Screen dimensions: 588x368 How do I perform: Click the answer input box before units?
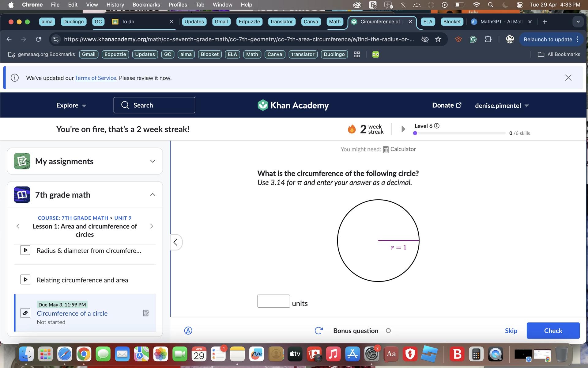pyautogui.click(x=273, y=301)
